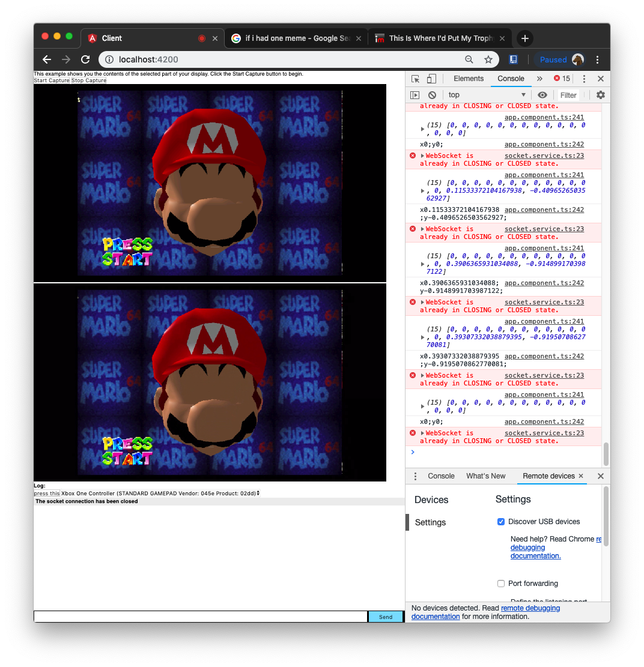Click the console prompt input line
This screenshot has height=667, width=644.
pos(506,452)
